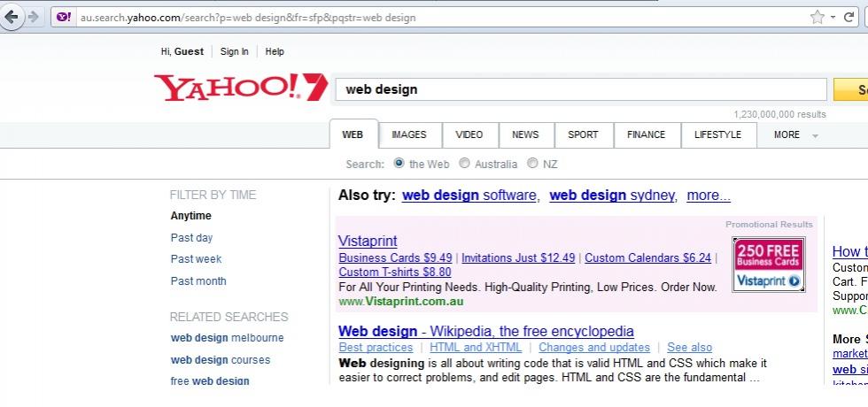The image size is (868, 407).
Task: Filter results by Past day
Action: [191, 238]
